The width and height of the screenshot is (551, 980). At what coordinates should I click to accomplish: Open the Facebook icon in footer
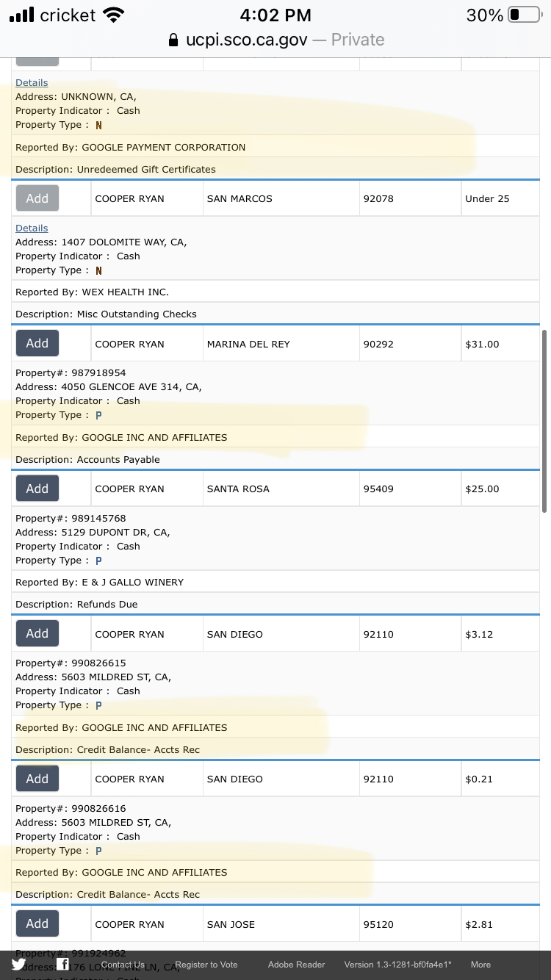click(x=62, y=965)
